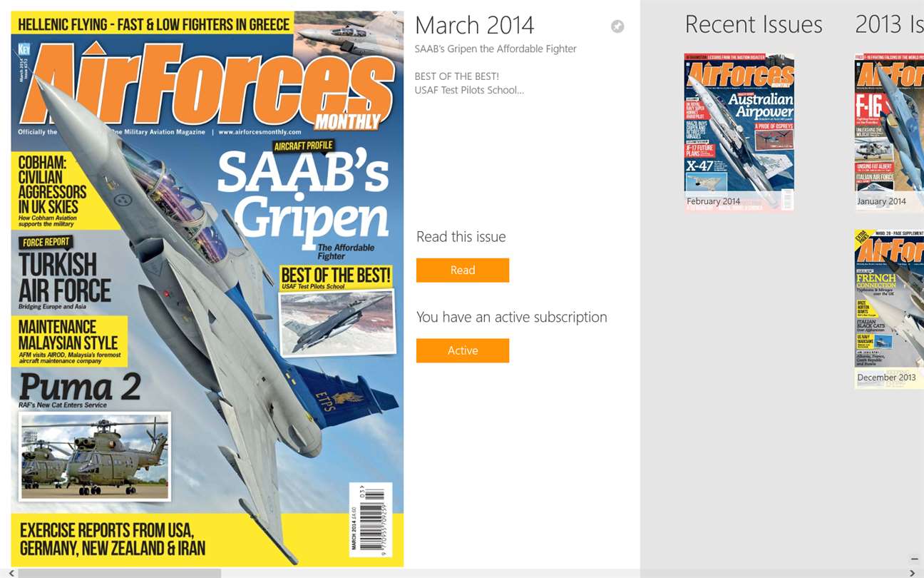Click the Active subscription button
The height and width of the screenshot is (578, 924).
[x=463, y=350]
